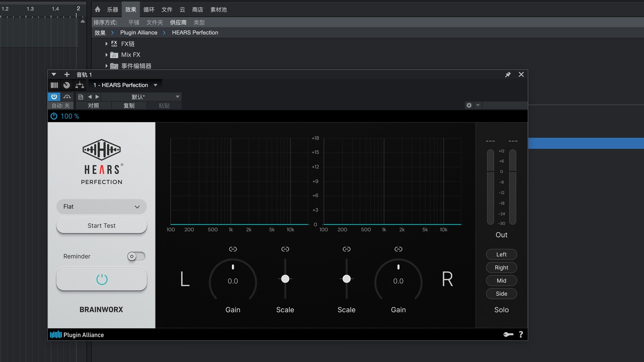Screen dimensions: 644x362
Task: Open the 商店 browser tab
Action: [198, 10]
